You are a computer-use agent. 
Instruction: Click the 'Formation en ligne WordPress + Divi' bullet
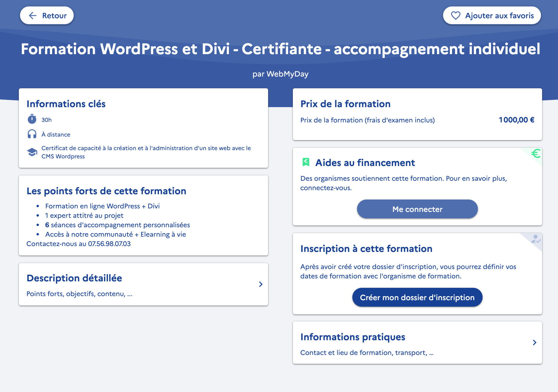103,206
